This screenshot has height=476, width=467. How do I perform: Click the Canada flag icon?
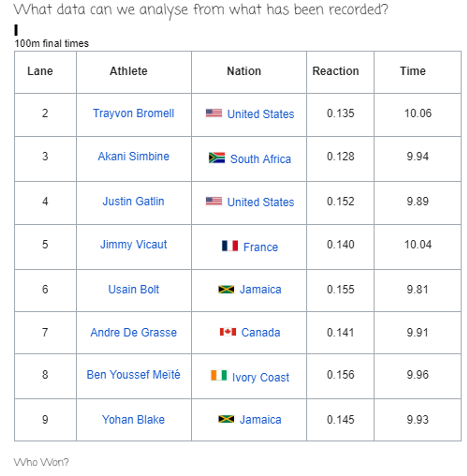click(228, 332)
